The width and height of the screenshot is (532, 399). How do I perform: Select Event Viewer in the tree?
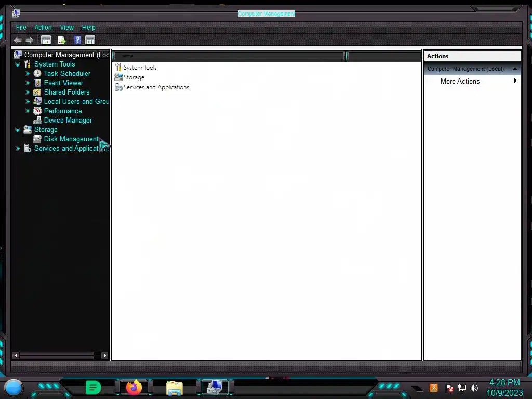pos(63,83)
